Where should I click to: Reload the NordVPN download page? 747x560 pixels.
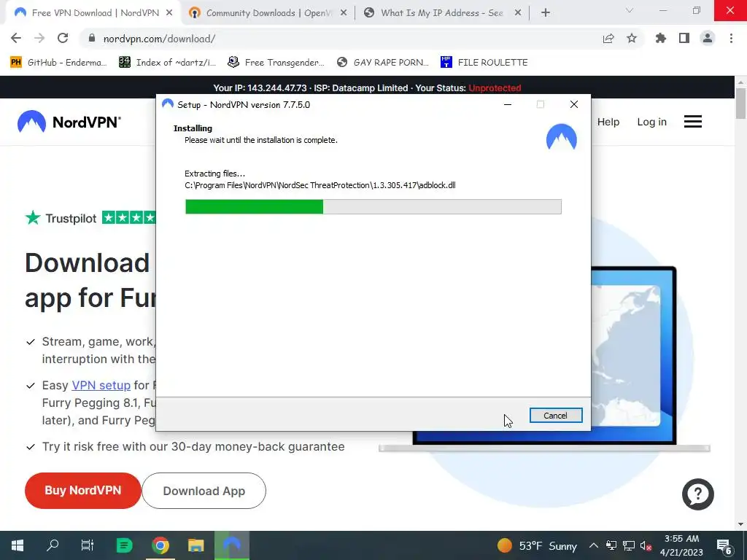(x=63, y=39)
